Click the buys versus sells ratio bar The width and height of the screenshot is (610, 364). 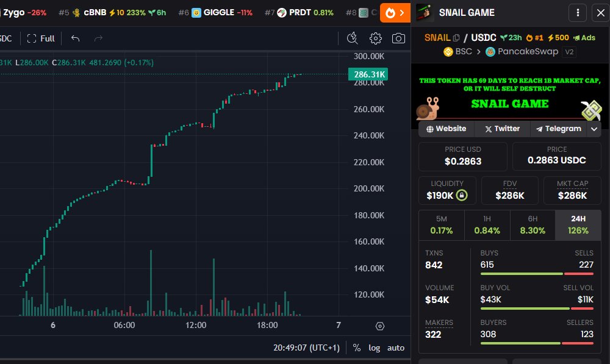click(x=537, y=274)
